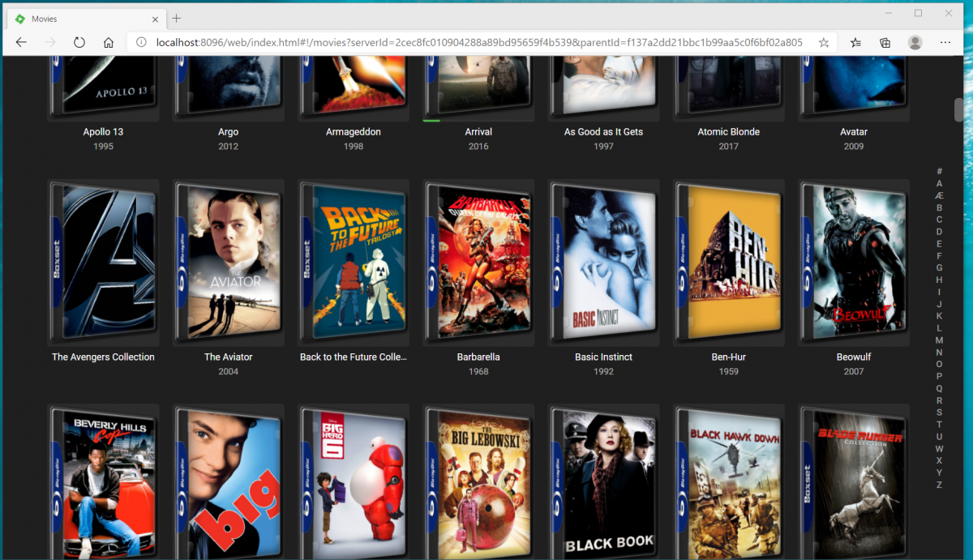Click the vertical page scrollbar thumb
This screenshot has width=973, height=560.
(958, 109)
